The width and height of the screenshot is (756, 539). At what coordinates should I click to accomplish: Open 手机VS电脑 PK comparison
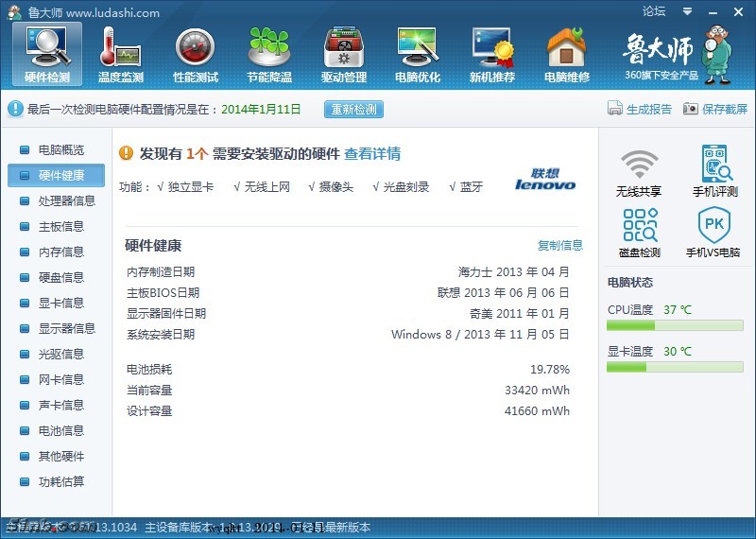pyautogui.click(x=714, y=234)
